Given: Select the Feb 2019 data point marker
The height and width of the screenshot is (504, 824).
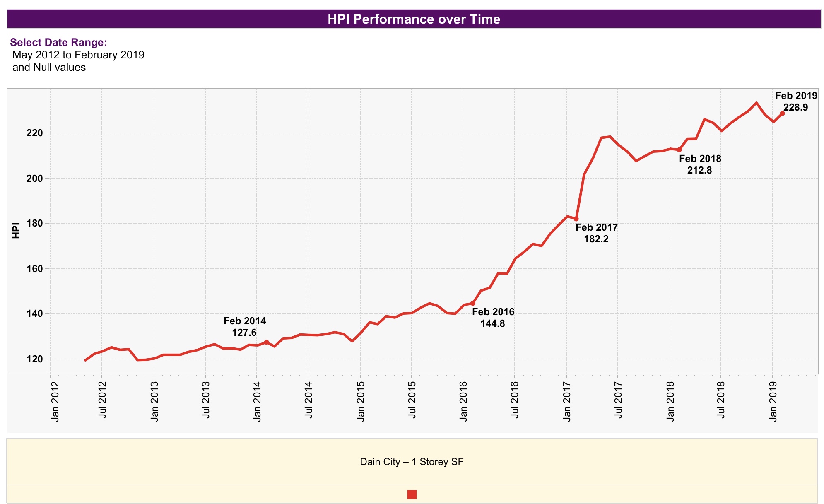Looking at the screenshot, I should (x=783, y=113).
